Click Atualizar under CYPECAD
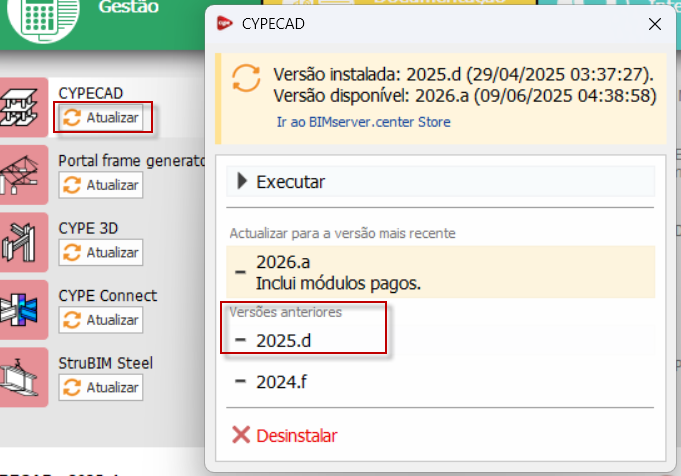Viewport: 681px width, 476px height. pos(101,117)
